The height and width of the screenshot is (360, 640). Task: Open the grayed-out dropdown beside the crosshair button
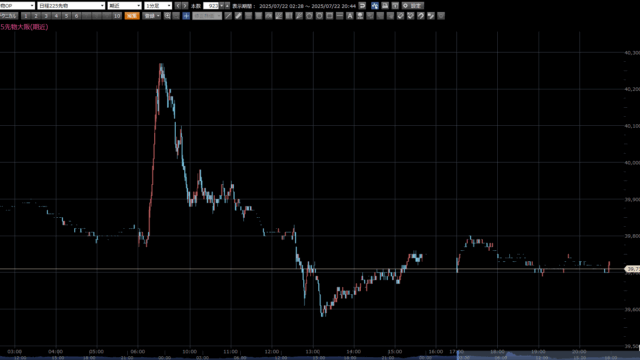click(x=207, y=16)
